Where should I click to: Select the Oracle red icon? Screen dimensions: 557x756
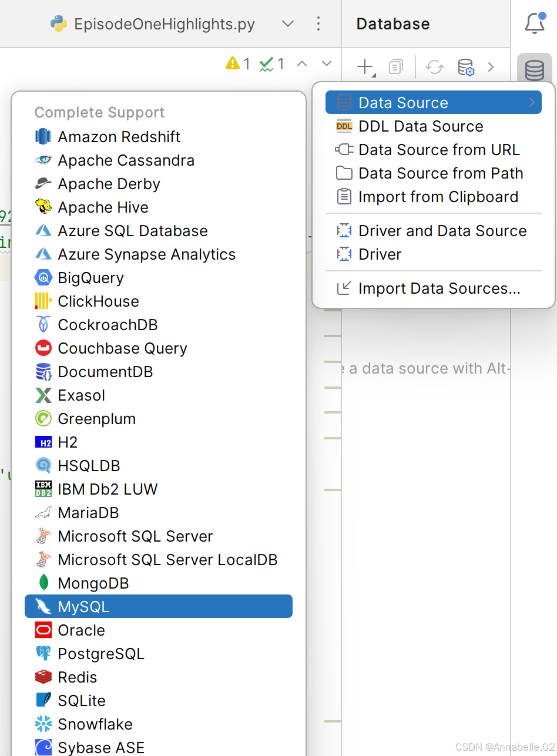[43, 630]
